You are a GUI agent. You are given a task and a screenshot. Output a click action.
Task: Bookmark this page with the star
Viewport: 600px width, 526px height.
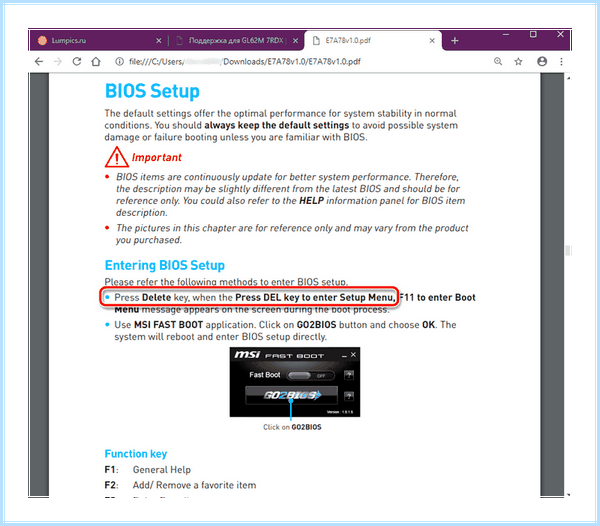(x=518, y=62)
